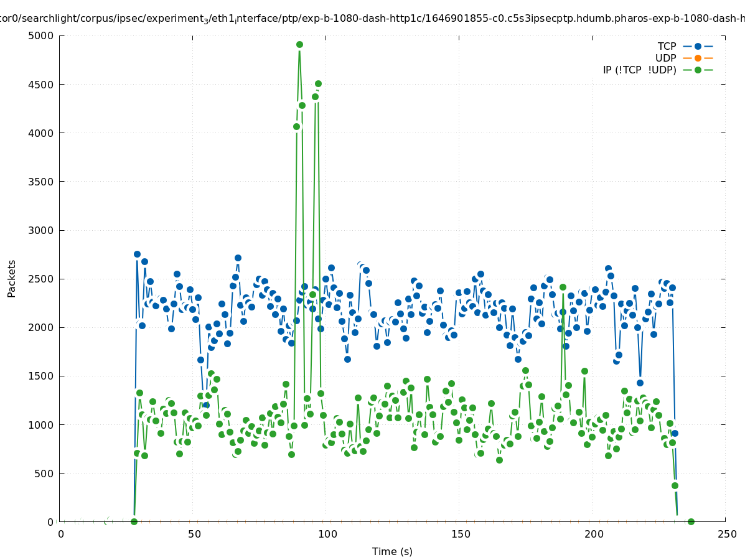Click the 2500 y-axis tick label
745x560 pixels.
click(42, 279)
